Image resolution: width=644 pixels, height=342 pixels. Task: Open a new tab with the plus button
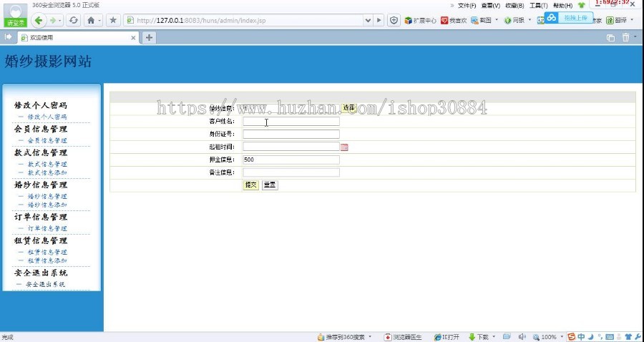(149, 38)
